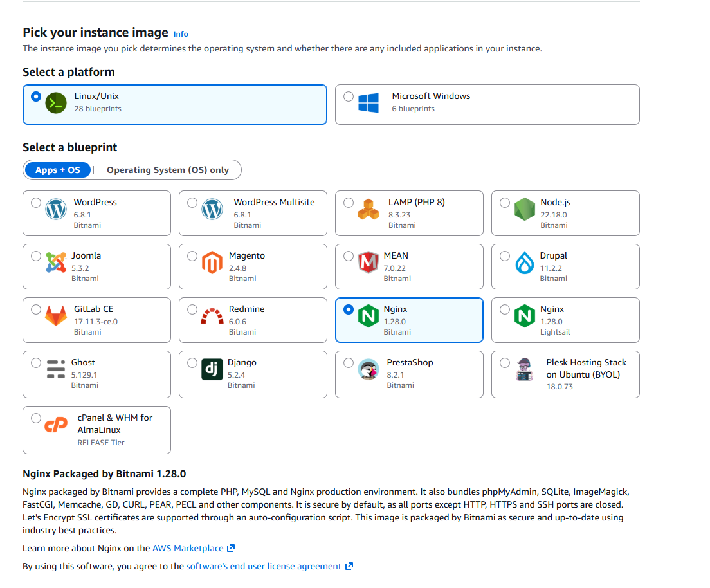710x588 pixels.
Task: Click external link icon after AWS Marketplace
Action: click(x=231, y=548)
